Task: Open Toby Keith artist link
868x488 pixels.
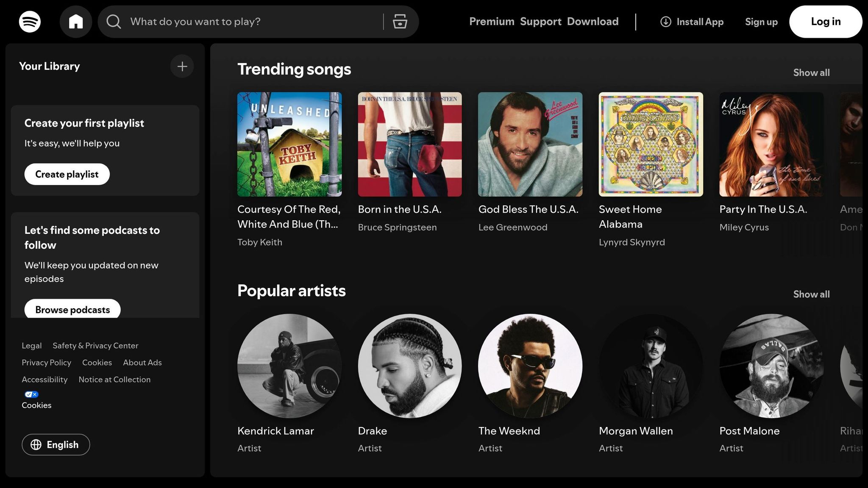Action: (x=260, y=242)
